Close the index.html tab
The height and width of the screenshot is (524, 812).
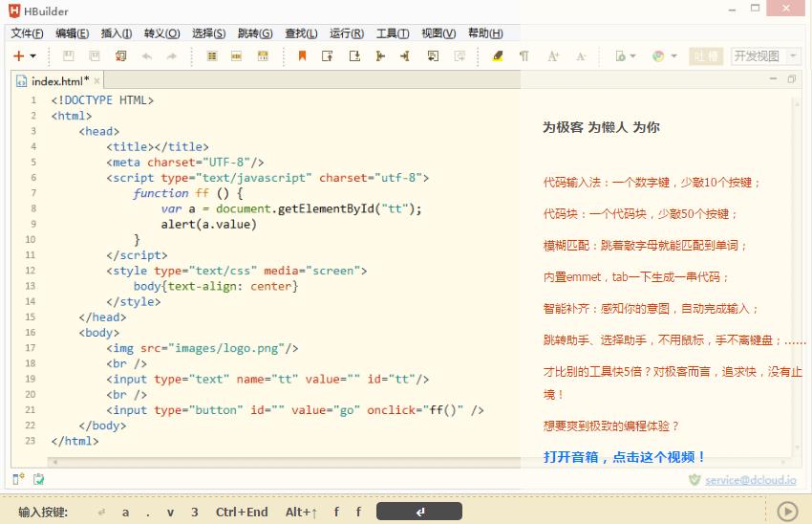point(97,81)
